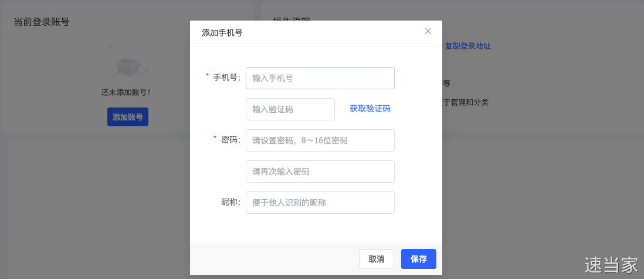The image size is (644, 279).
Task: Click the 输入验证码 verification code field
Action: coord(290,109)
